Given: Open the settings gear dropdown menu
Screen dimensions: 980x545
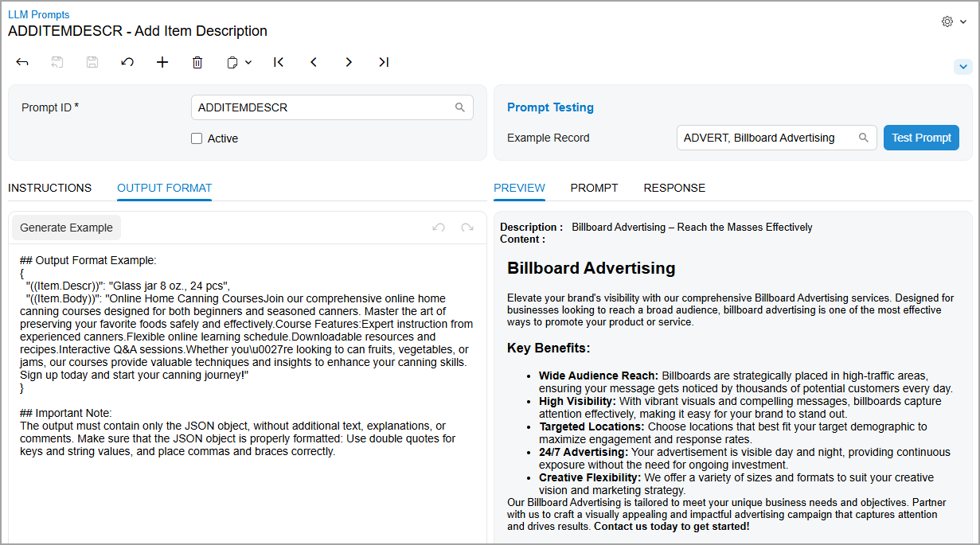Looking at the screenshot, I should pos(954,22).
